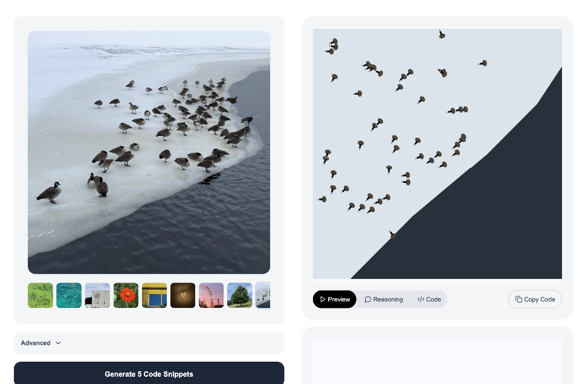Select the Preview tab
Image resolution: width=588 pixels, height=384 pixels.
(x=335, y=299)
